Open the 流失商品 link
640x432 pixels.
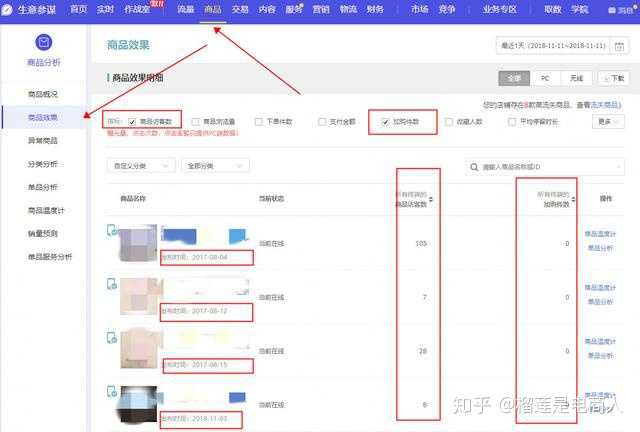[x=606, y=105]
